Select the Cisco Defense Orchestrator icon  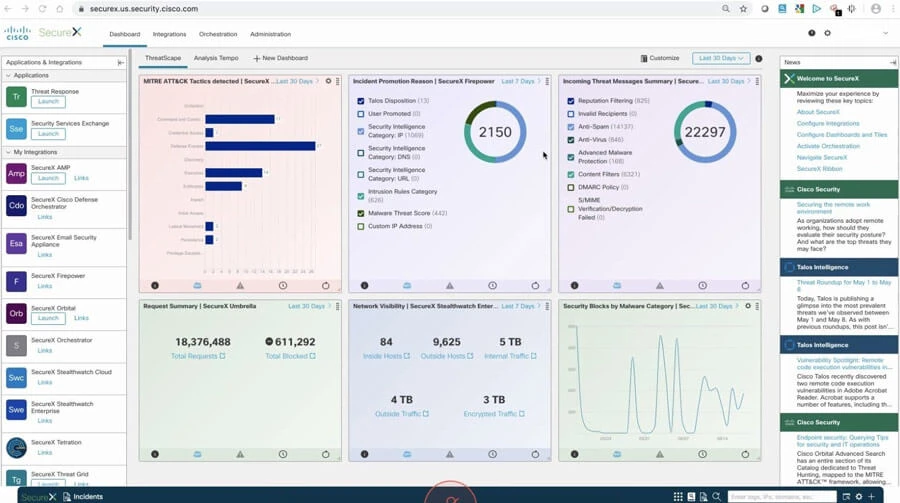(16, 206)
